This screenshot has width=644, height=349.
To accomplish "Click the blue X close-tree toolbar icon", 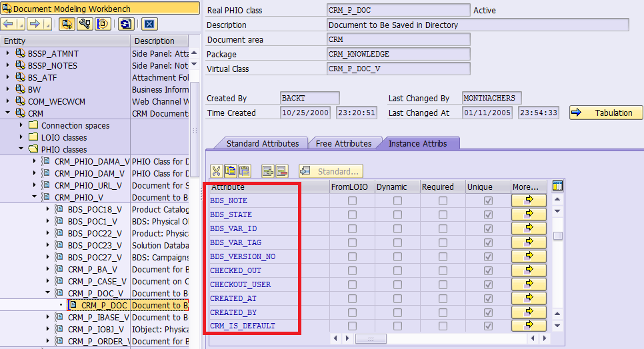I will click(x=149, y=24).
